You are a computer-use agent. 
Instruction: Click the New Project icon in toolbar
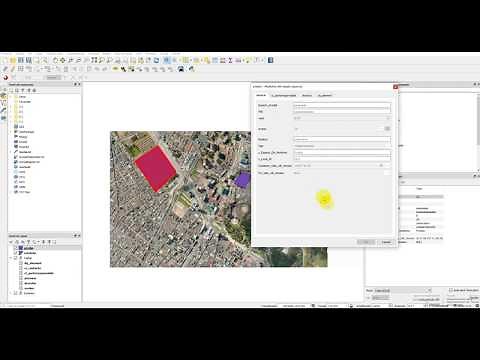[5, 60]
